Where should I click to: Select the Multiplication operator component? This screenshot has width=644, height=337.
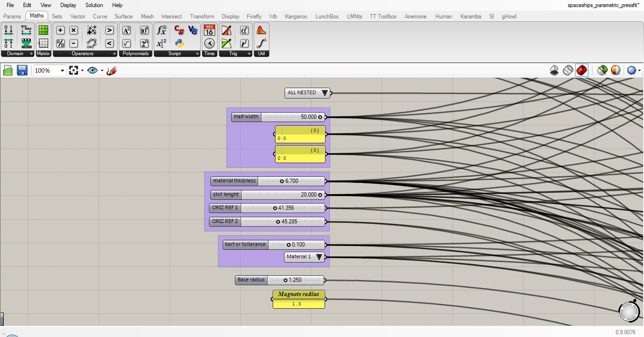point(74,30)
